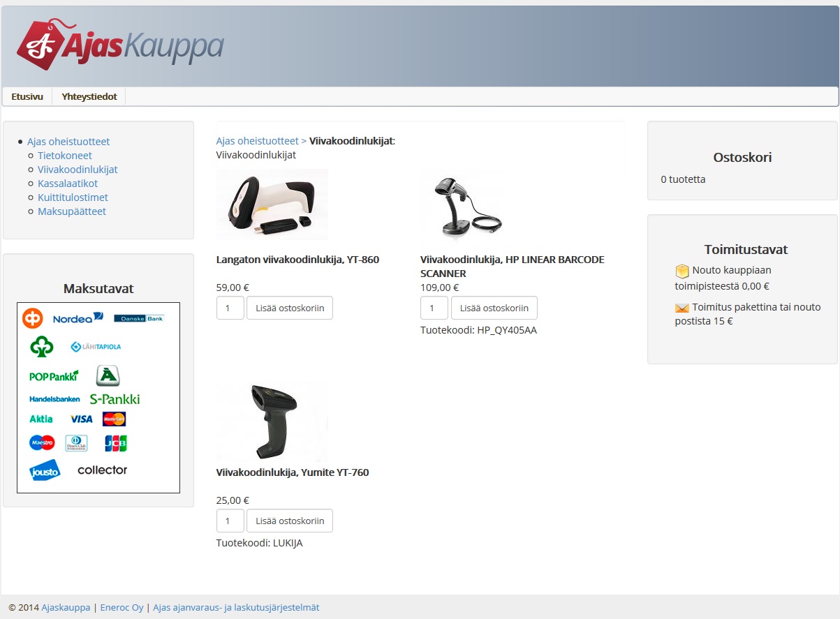
Task: Add Yumite YT-760 scanner to cart
Action: click(x=290, y=521)
